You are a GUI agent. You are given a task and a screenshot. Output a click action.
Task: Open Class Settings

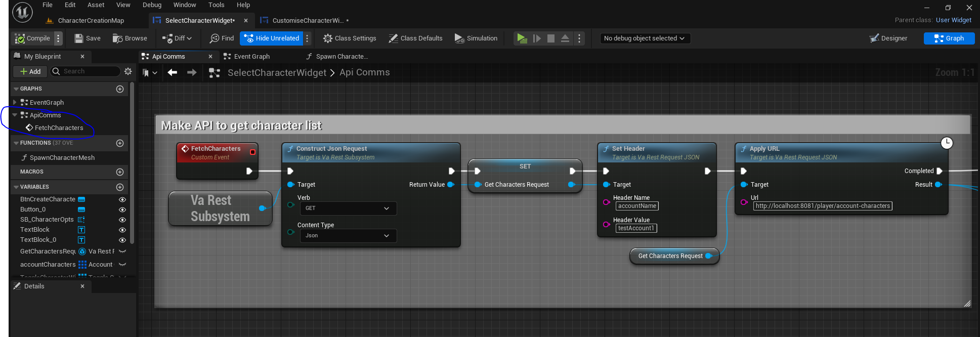(x=350, y=38)
